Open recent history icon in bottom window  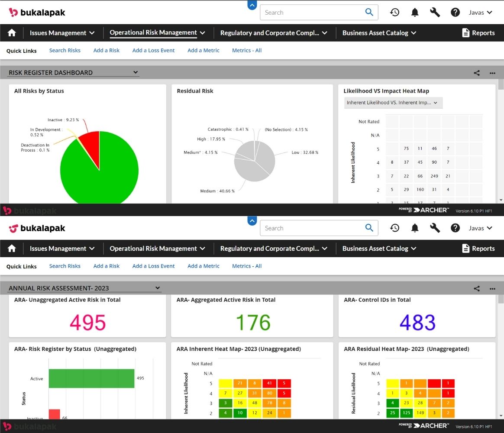click(x=394, y=228)
